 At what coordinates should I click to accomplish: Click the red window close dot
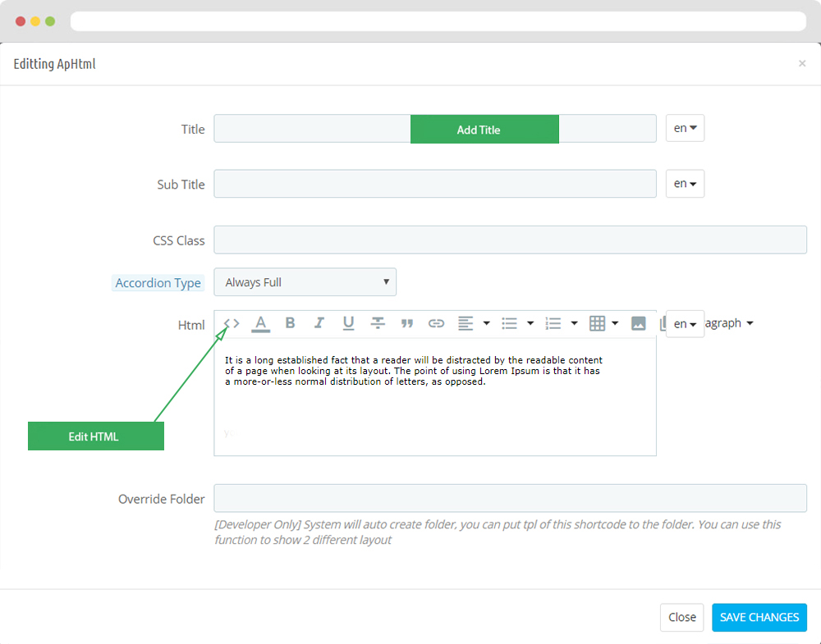(21, 21)
